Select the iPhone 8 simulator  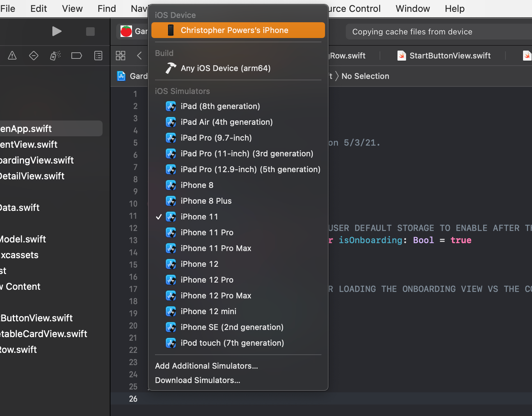[238, 185]
